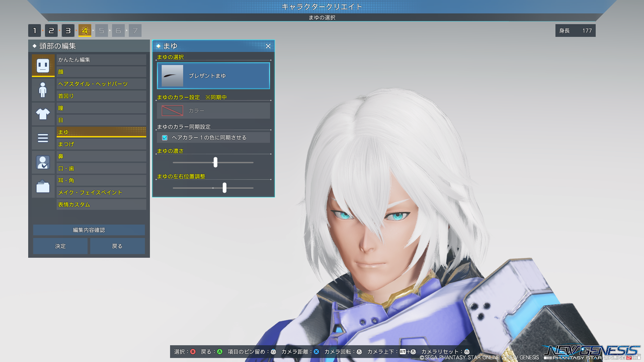Click the カメラ上下 hint in bottom bar
The width and height of the screenshot is (644, 362).
point(392,351)
